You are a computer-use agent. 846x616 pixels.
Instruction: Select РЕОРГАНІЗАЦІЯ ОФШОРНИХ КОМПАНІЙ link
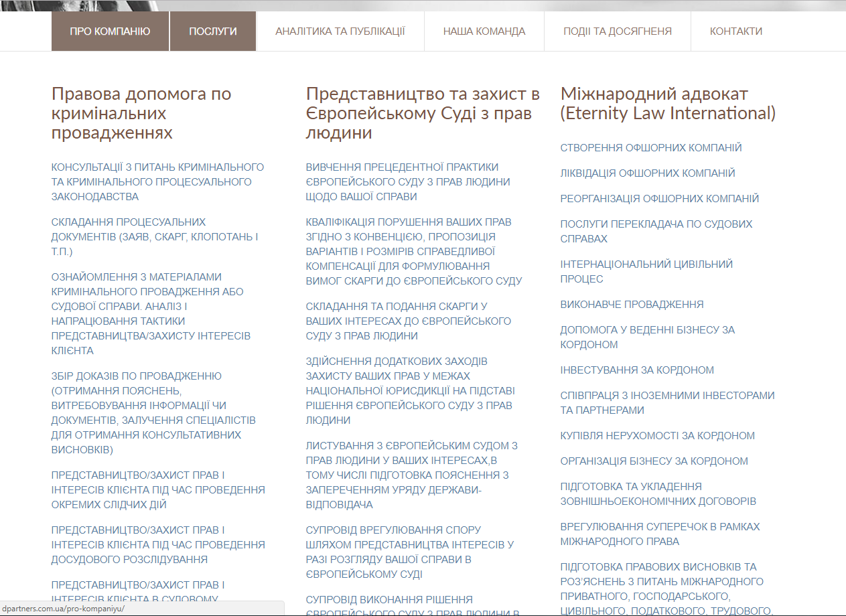coord(659,199)
